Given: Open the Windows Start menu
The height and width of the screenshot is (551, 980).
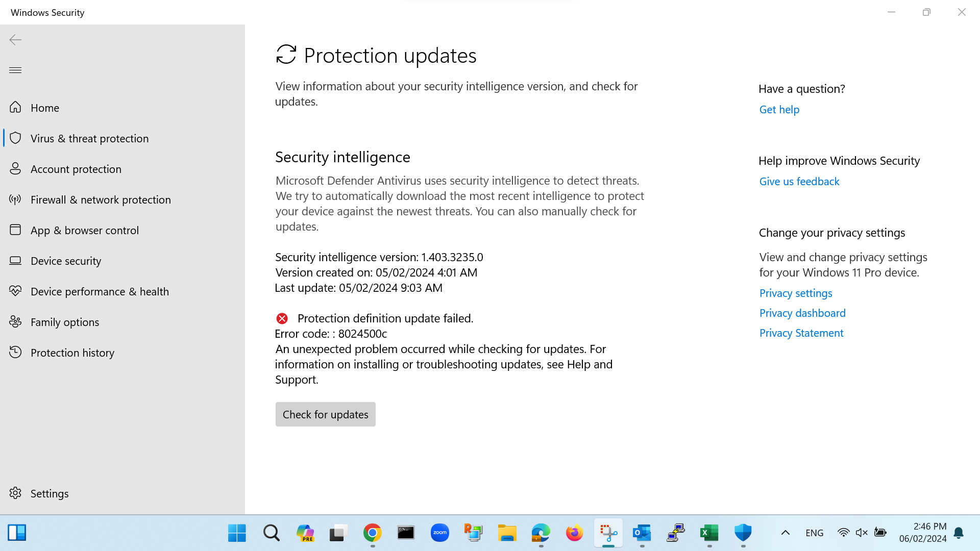Looking at the screenshot, I should pos(237,533).
